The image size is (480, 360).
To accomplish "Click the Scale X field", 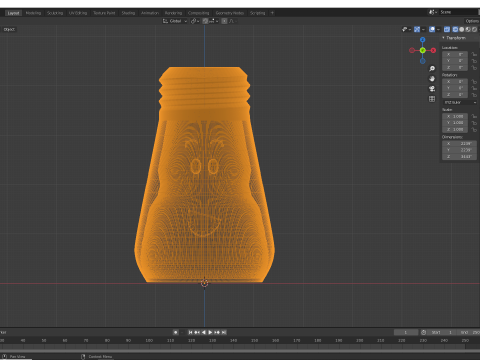I will point(455,116).
